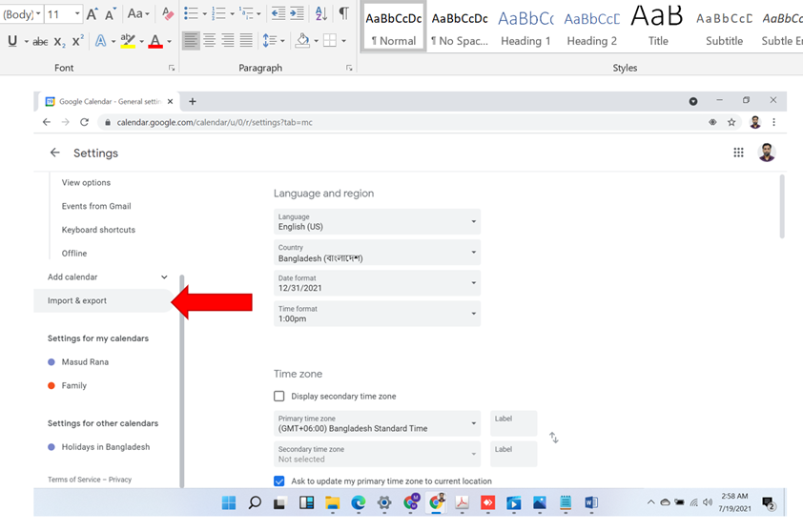Insert a numbered list in Word
Viewport: 803px width, 532px height.
[218, 14]
